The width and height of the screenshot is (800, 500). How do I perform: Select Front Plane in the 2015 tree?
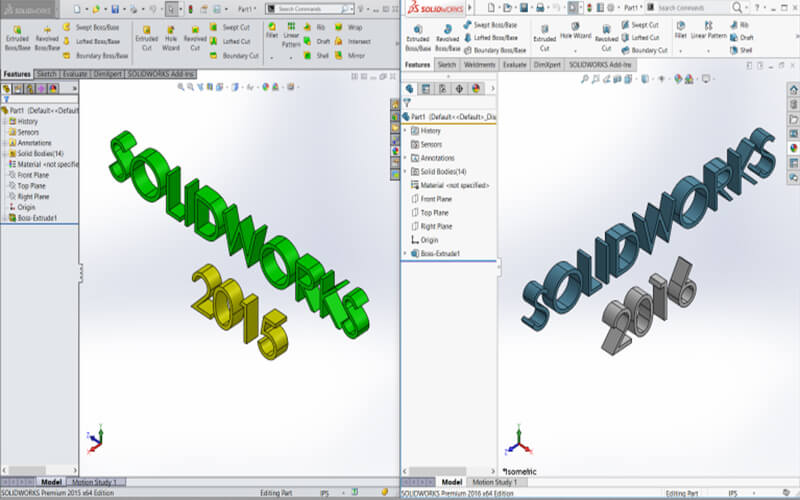pos(29,175)
